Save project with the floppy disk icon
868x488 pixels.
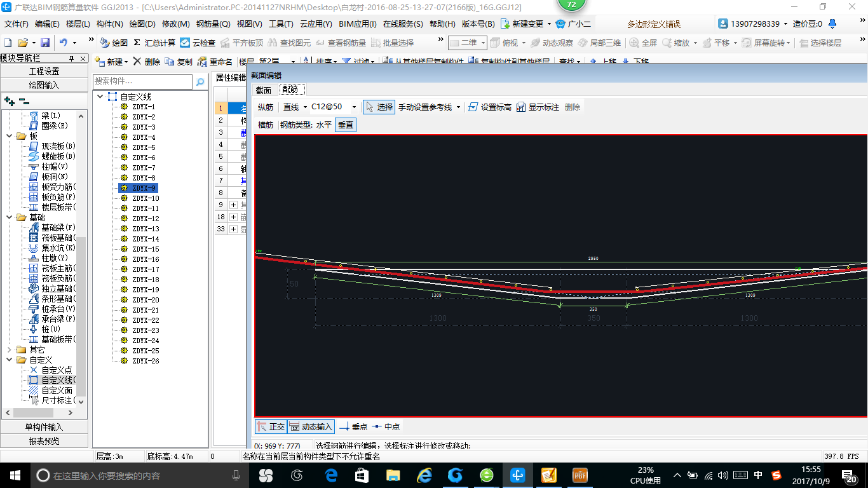point(45,43)
